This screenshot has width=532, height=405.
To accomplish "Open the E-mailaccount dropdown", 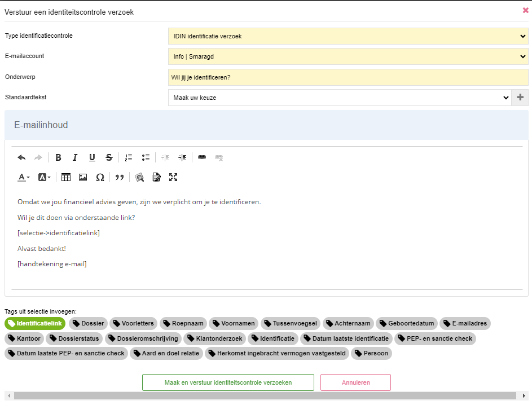I will click(348, 56).
